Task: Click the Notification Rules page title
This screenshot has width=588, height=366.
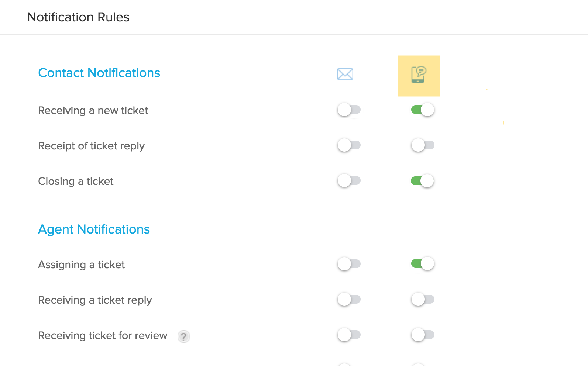Action: 78,17
